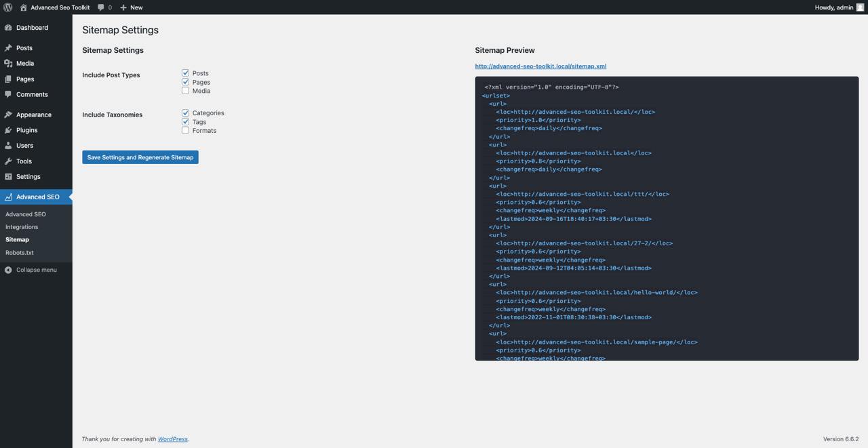Image resolution: width=868 pixels, height=448 pixels.
Task: Select the Advanced SEO top-level menu
Action: coord(36,197)
